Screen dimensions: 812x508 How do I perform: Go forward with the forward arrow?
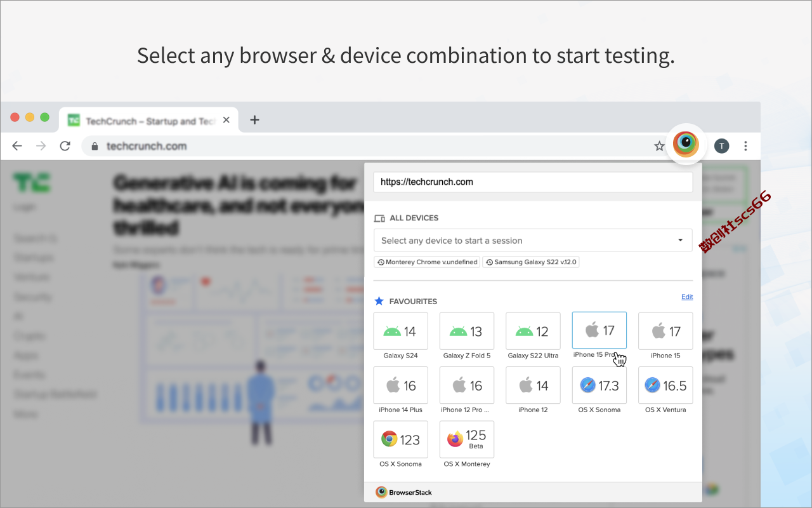click(41, 146)
